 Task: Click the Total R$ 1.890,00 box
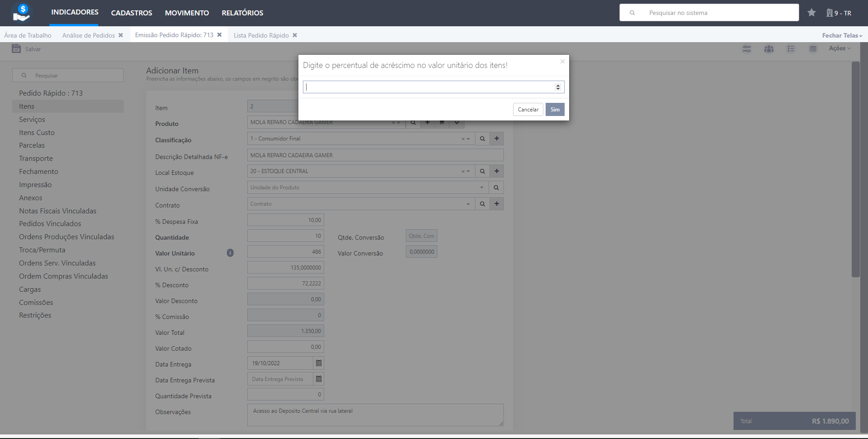click(795, 421)
